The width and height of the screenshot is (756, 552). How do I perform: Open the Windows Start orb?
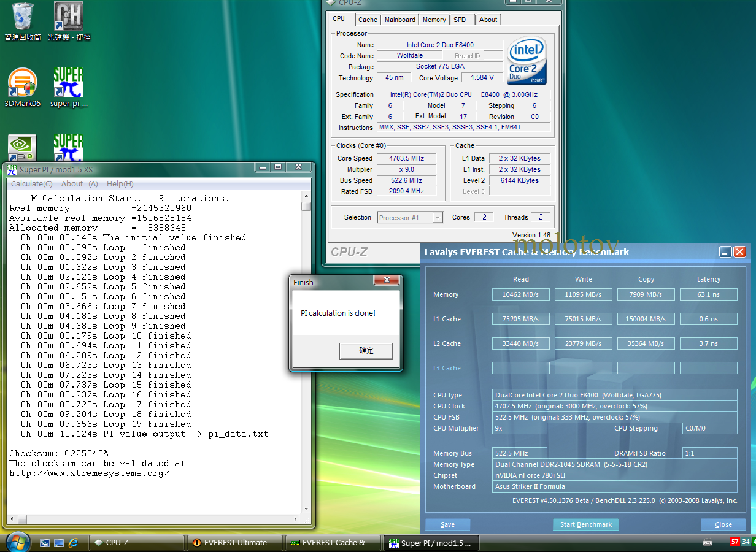[18, 542]
